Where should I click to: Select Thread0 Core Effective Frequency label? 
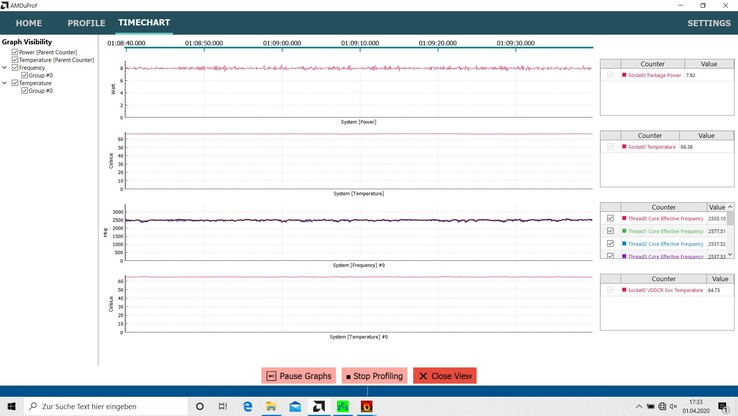pos(666,218)
